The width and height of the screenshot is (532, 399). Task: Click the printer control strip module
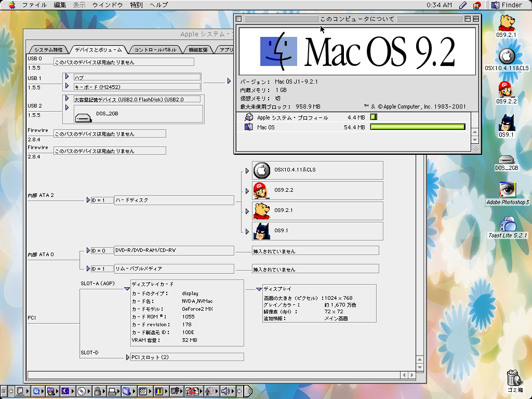[112, 391]
